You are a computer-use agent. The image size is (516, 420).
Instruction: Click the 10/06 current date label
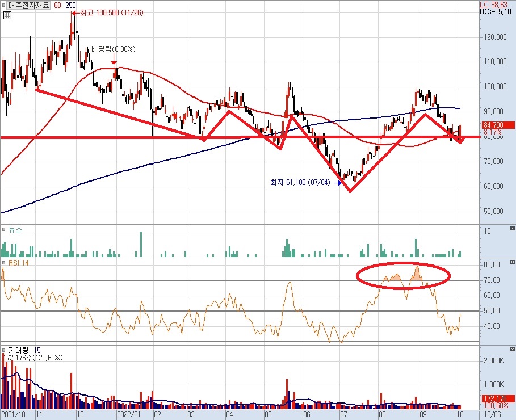[492, 414]
